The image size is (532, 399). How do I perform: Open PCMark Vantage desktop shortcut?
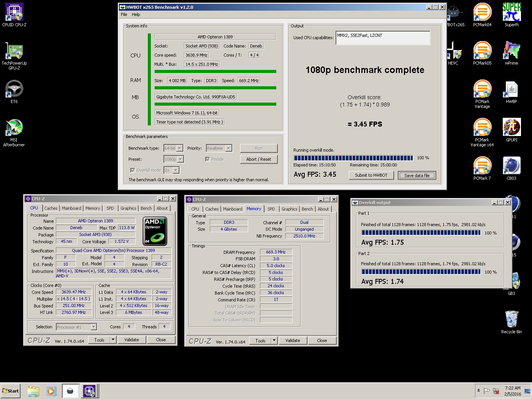pos(482,94)
